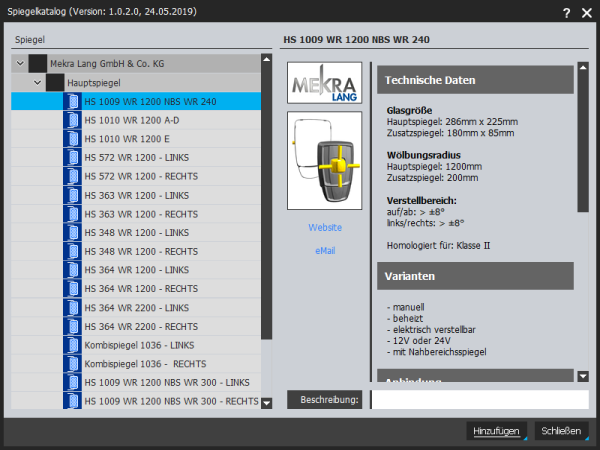Close the Spiegelkatalog dialog with the X
Image resolution: width=600 pixels, height=450 pixels.
pyautogui.click(x=587, y=13)
